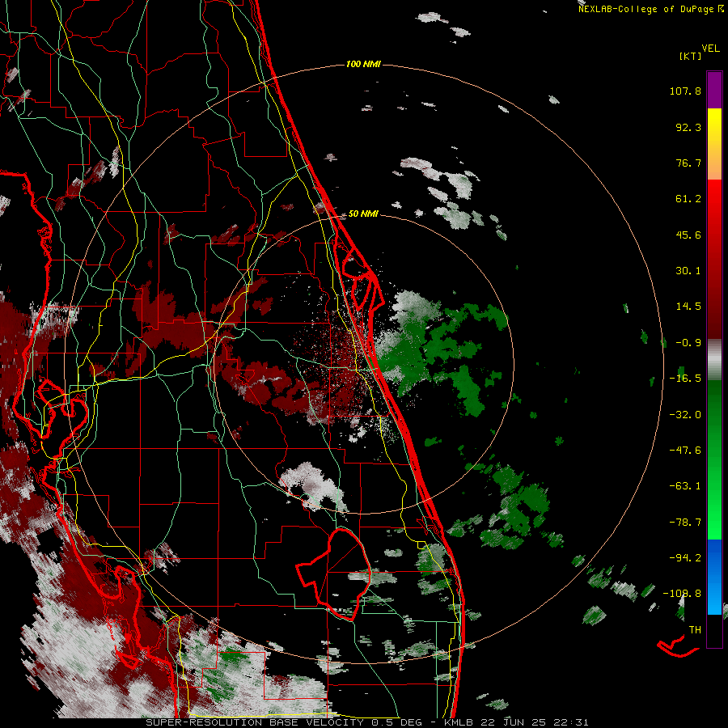The height and width of the screenshot is (728, 728).
Task: Click the -16.5 velocity scale value
Action: [685, 379]
